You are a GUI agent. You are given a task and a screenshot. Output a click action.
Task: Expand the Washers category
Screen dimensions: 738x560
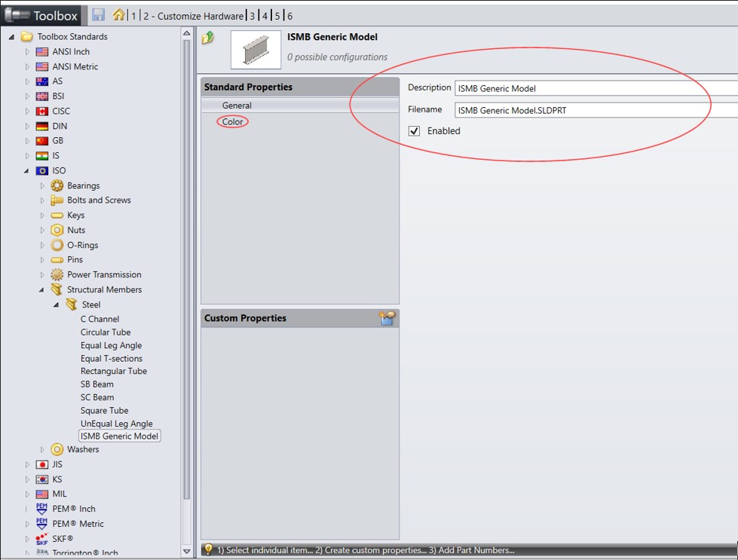point(42,449)
